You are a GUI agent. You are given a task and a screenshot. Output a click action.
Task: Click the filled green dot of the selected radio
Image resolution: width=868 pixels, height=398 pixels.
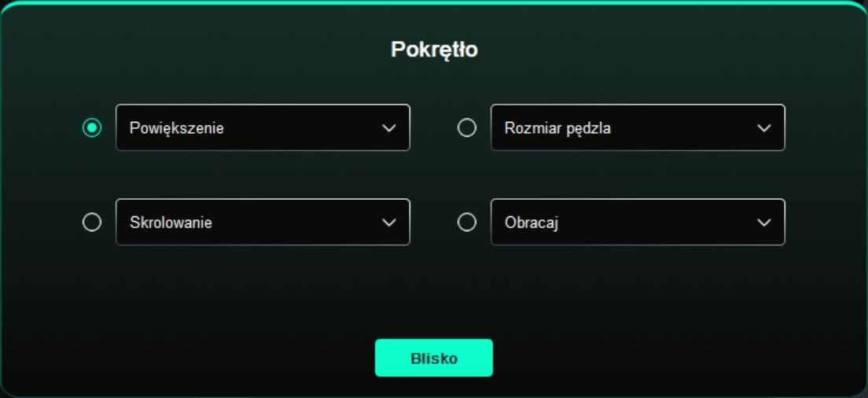coord(92,127)
